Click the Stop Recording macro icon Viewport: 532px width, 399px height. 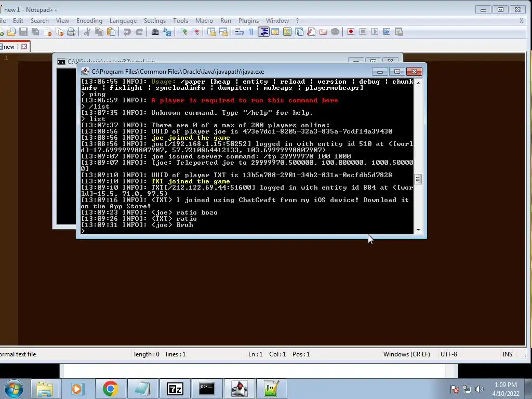coord(363,32)
